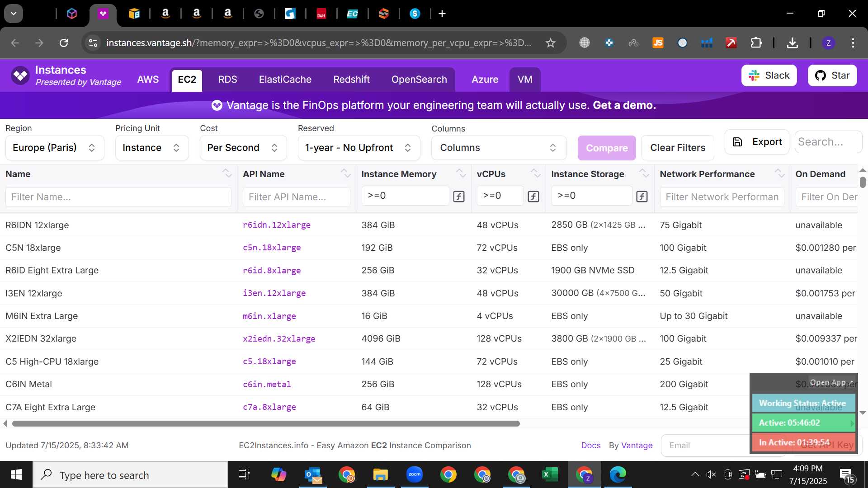Sort by vCPUs column arrows
Image resolution: width=868 pixels, height=488 pixels.
(535, 174)
